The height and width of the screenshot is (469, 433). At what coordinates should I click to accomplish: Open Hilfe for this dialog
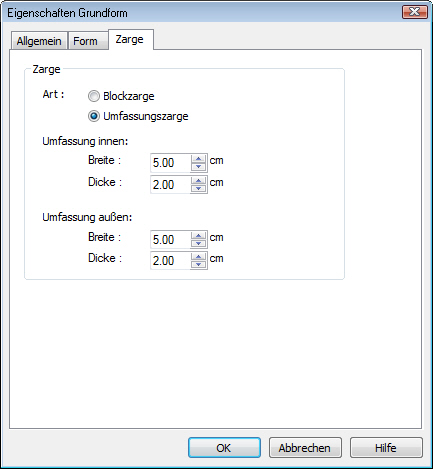point(386,448)
